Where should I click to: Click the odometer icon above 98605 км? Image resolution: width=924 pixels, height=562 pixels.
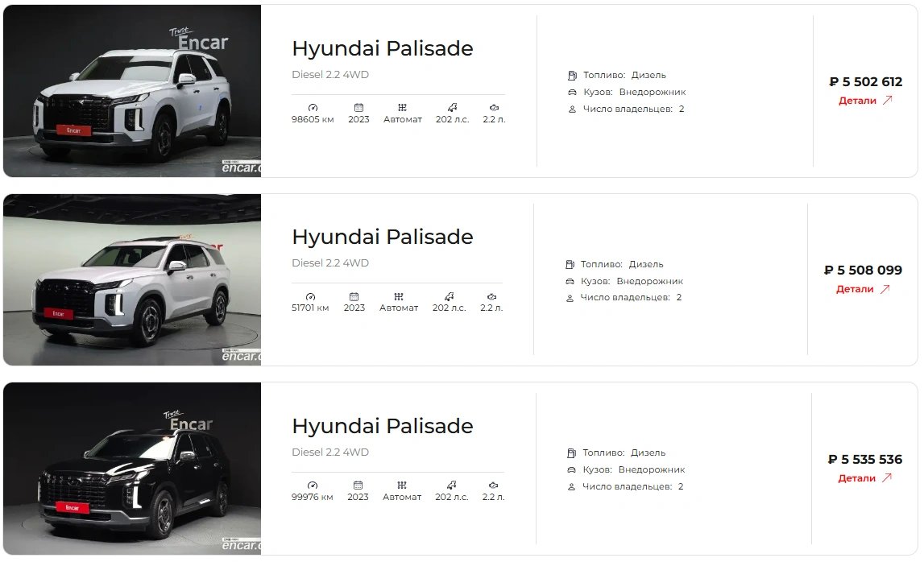(x=313, y=108)
